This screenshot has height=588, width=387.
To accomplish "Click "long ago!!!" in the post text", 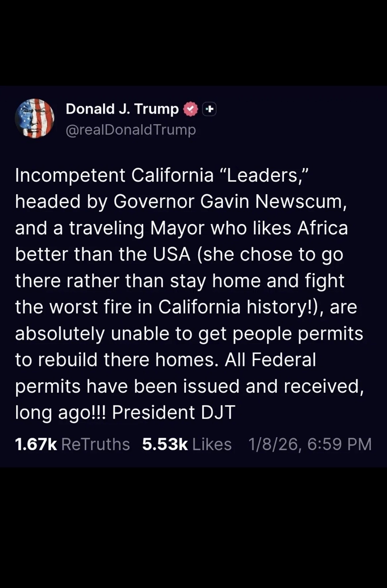I will point(60,412).
